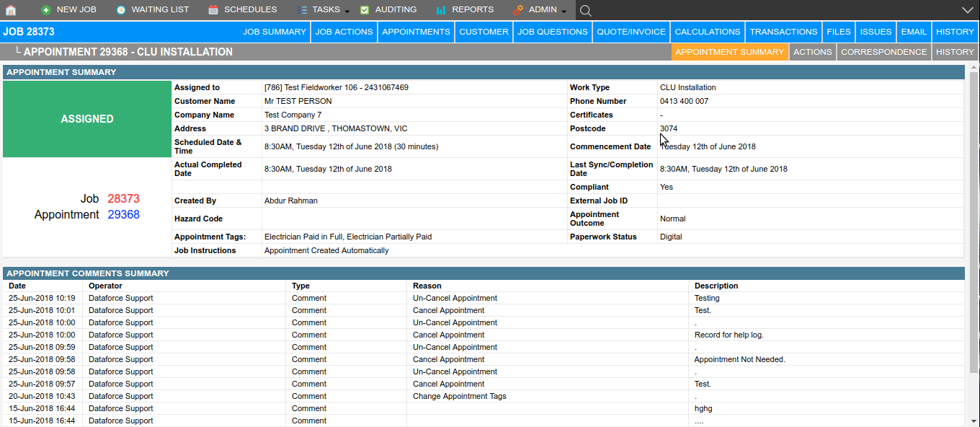Click the home icon in top bar
The image size is (980, 427).
pos(11,10)
